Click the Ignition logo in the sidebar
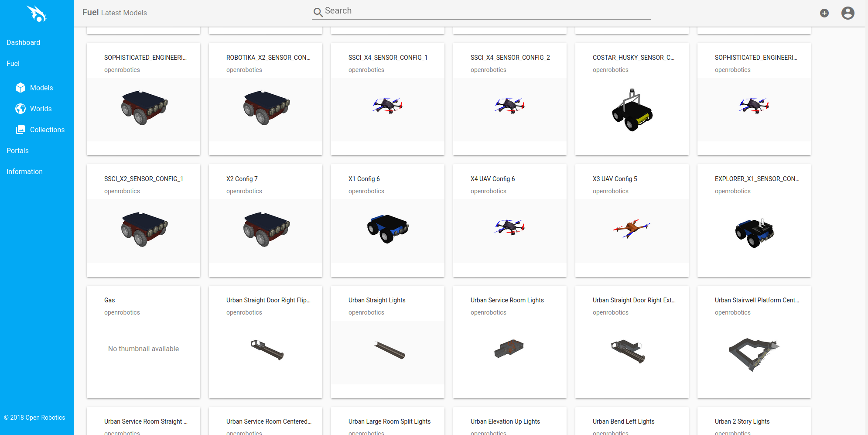 pos(37,14)
